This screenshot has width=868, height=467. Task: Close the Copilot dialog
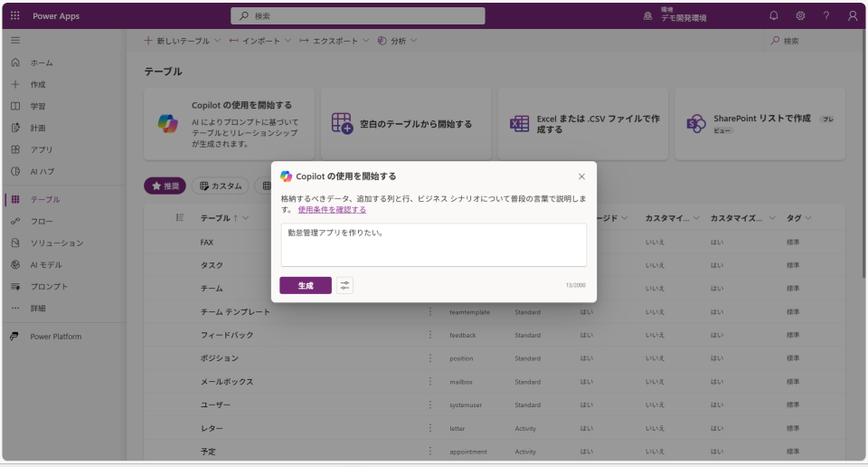tap(581, 176)
